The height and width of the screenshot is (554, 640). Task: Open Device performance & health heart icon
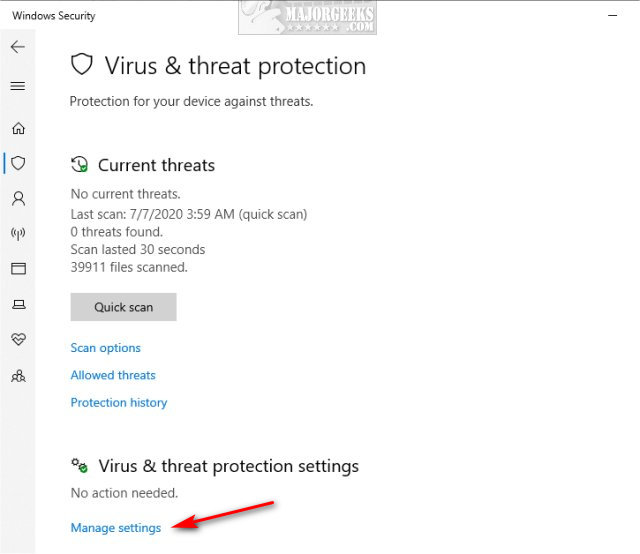pos(18,340)
